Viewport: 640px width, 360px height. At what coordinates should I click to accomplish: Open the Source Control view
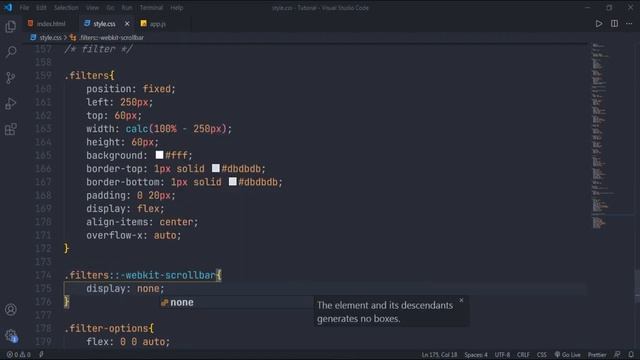tap(11, 78)
